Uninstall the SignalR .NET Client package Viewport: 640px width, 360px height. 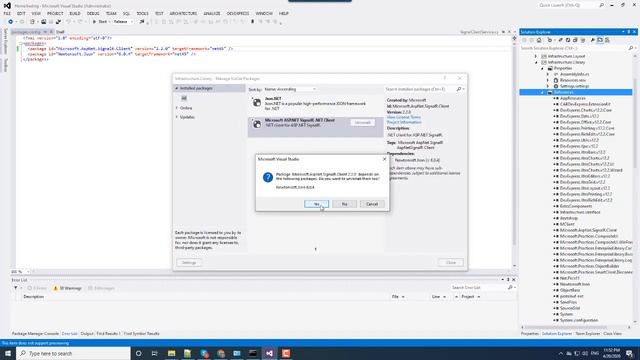point(362,122)
